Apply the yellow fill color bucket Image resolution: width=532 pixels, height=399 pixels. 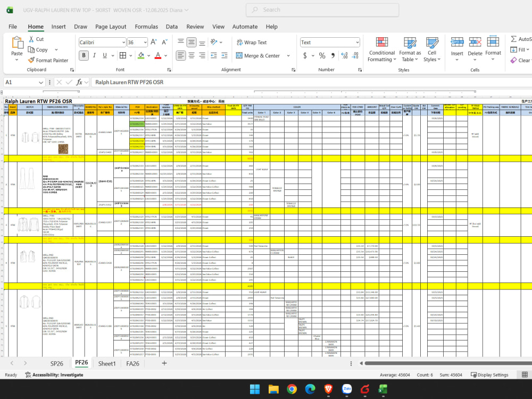141,55
